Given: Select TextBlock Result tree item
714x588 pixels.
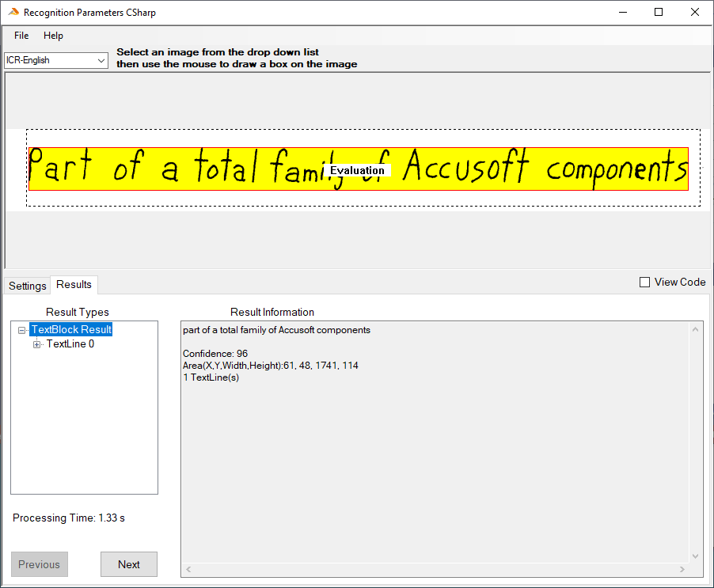Looking at the screenshot, I should [71, 329].
